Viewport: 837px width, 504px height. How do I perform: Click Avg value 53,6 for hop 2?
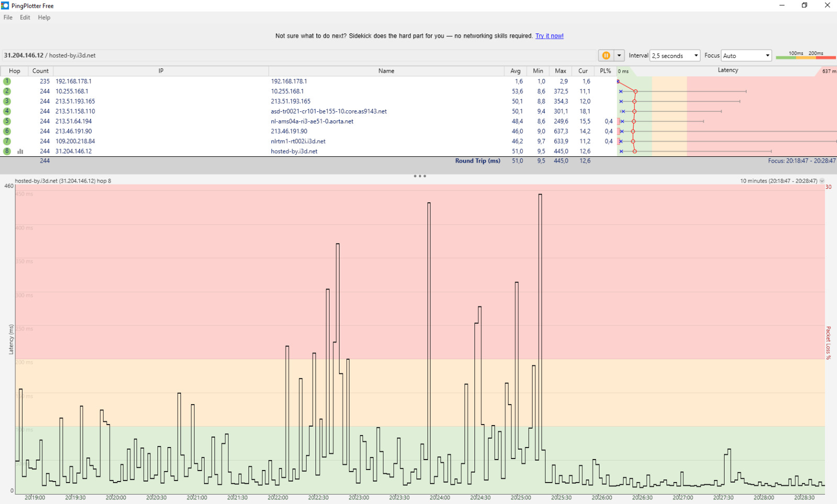point(517,91)
